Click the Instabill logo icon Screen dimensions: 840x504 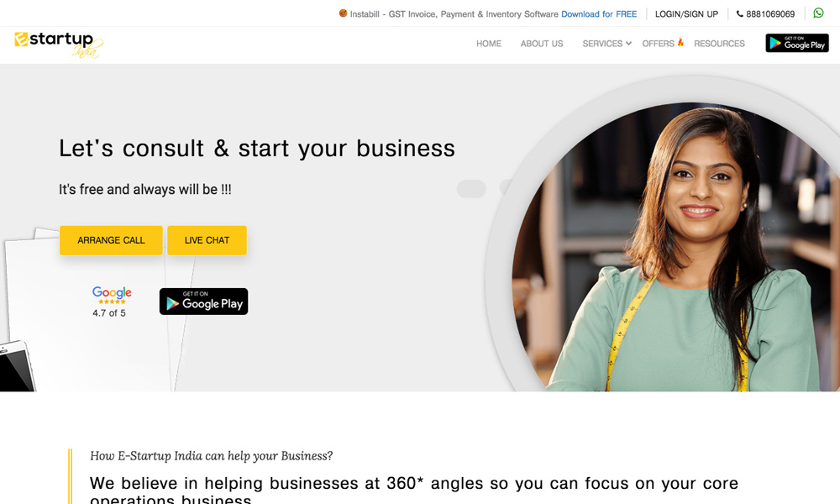343,13
